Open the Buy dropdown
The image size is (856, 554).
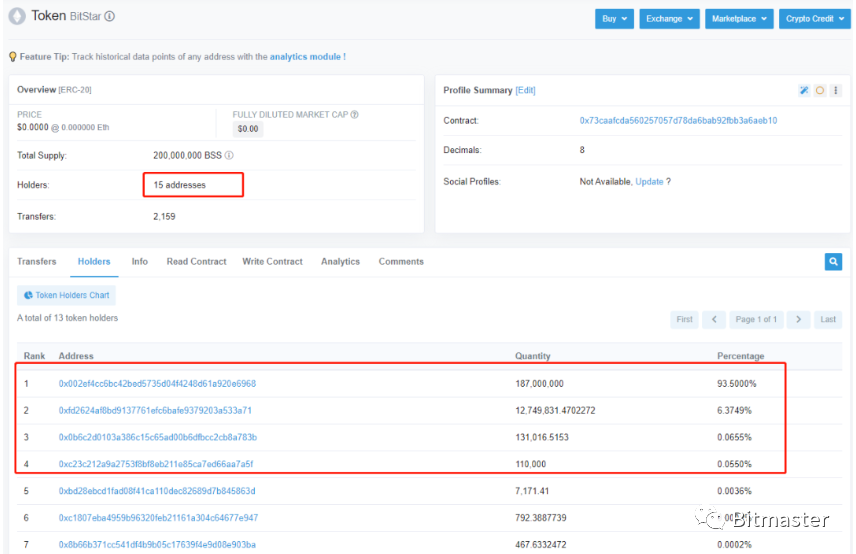[x=614, y=19]
